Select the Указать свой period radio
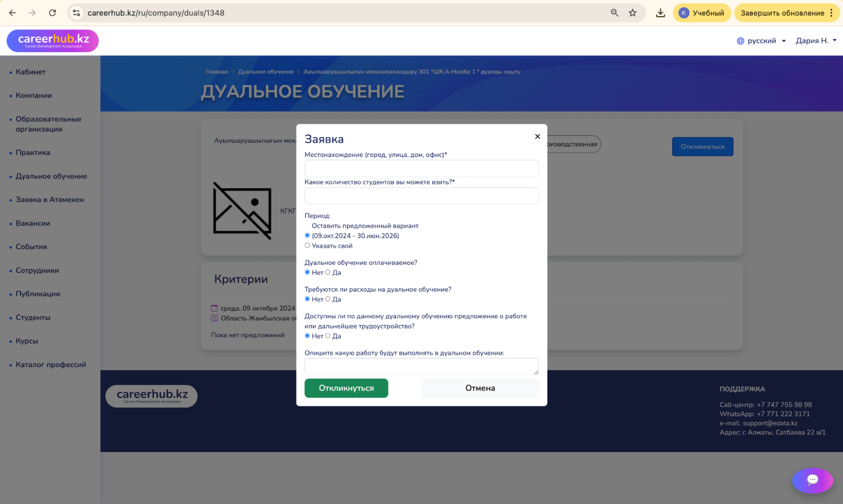843x504 pixels. 307,246
